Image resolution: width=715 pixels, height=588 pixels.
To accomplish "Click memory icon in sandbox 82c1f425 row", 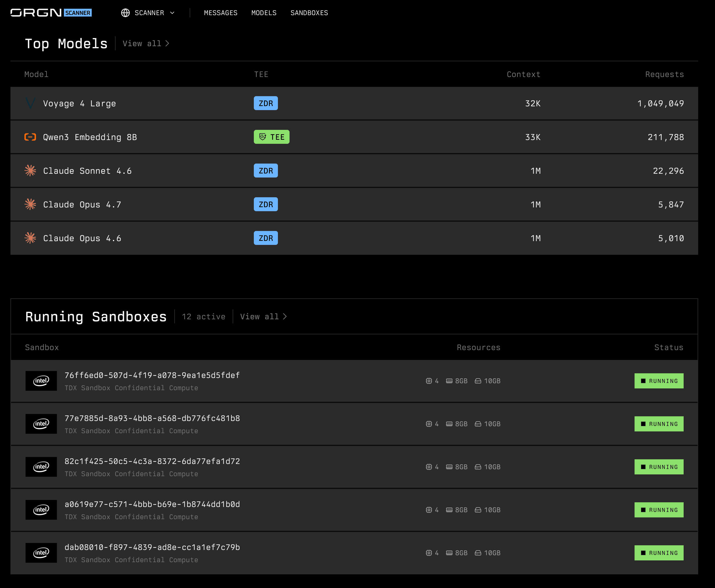I will [449, 467].
